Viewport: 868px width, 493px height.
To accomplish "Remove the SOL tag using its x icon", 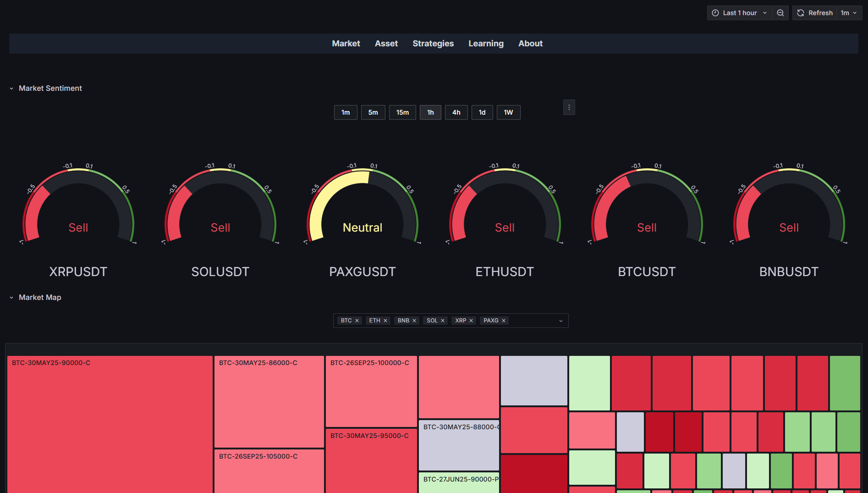I will pyautogui.click(x=443, y=321).
